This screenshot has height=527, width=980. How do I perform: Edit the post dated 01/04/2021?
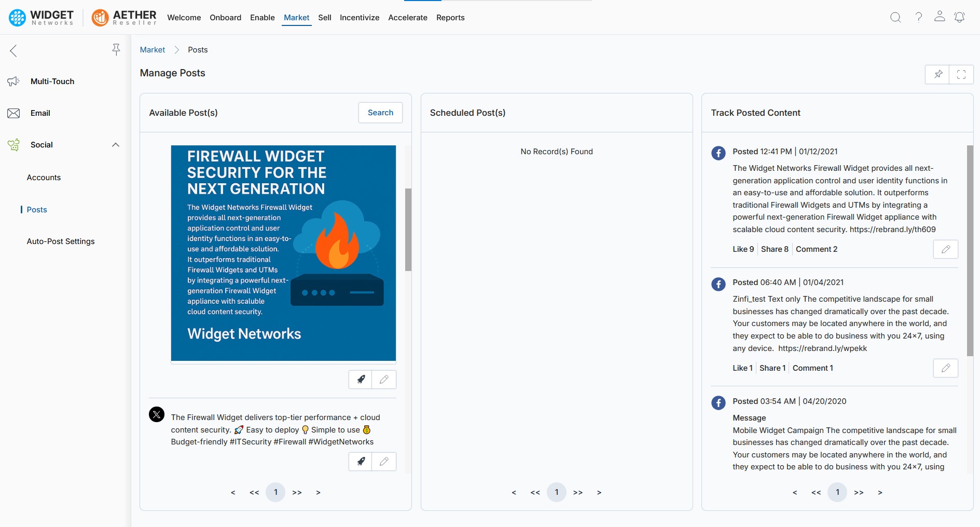tap(946, 368)
